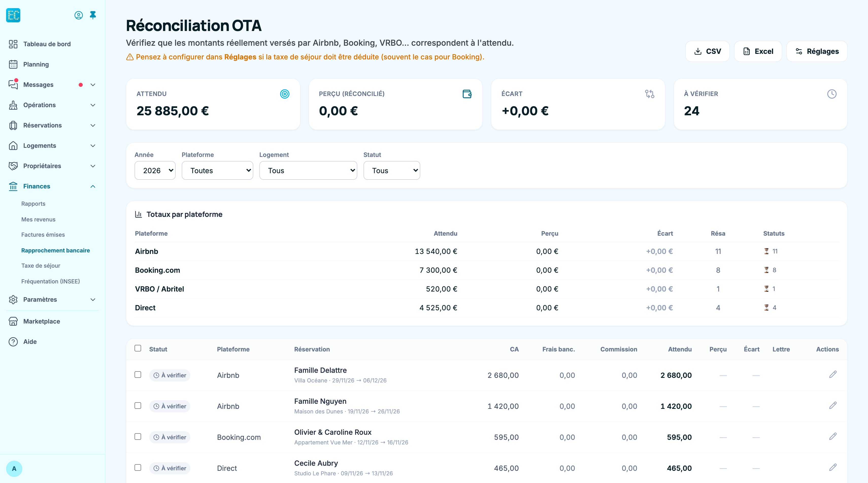Click the Réservations luggage icon
The width and height of the screenshot is (868, 483).
[13, 125]
